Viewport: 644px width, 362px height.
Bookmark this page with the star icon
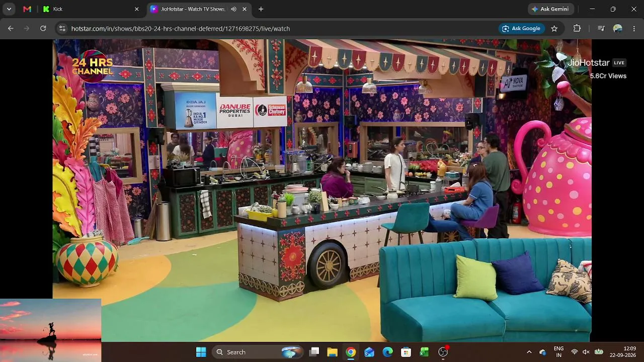(x=554, y=29)
